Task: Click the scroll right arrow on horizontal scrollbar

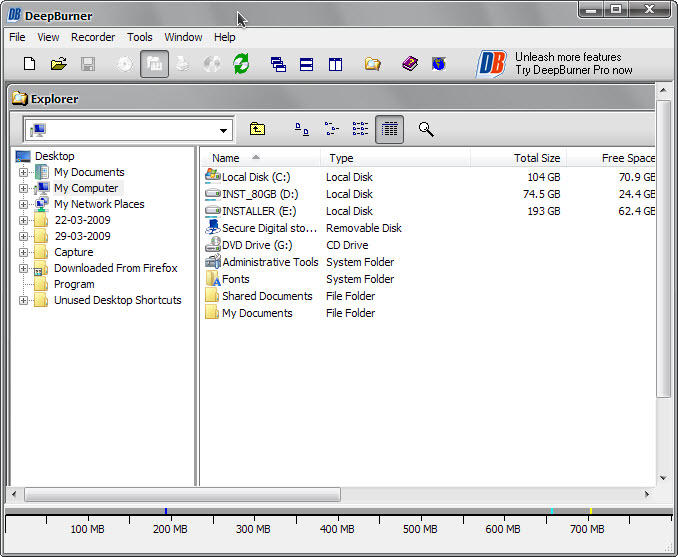Action: (646, 494)
